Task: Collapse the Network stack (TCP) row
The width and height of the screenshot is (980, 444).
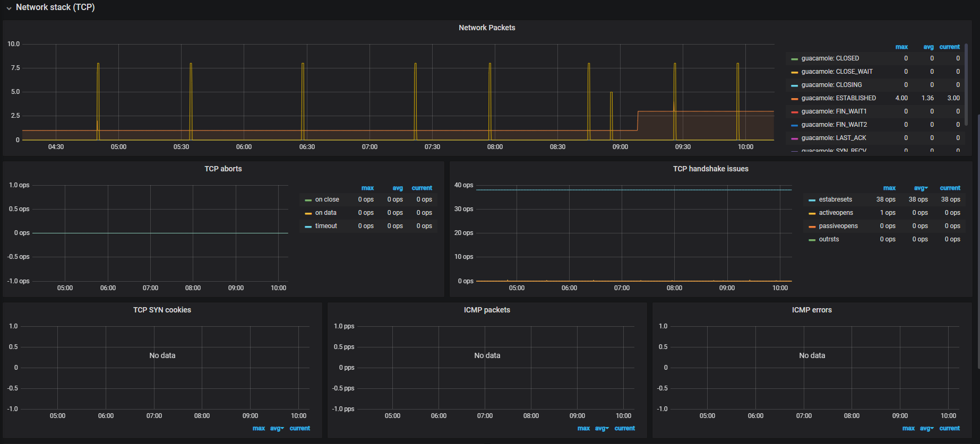Action: 9,8
